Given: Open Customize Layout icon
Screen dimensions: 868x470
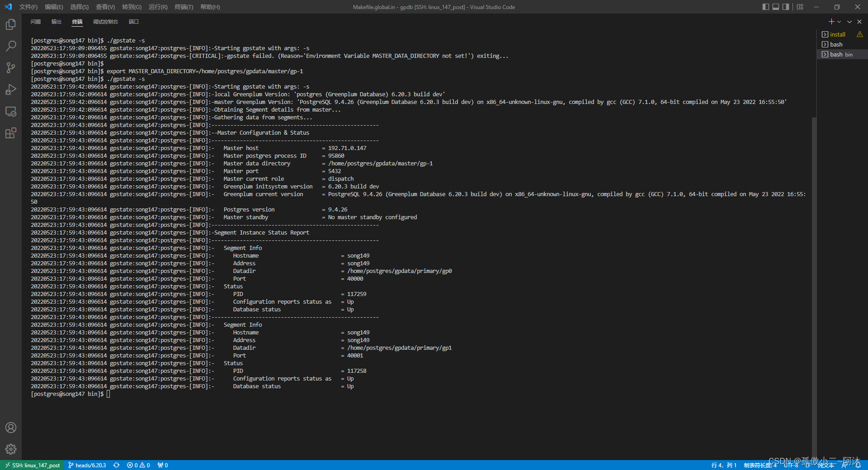Looking at the screenshot, I should [x=800, y=7].
